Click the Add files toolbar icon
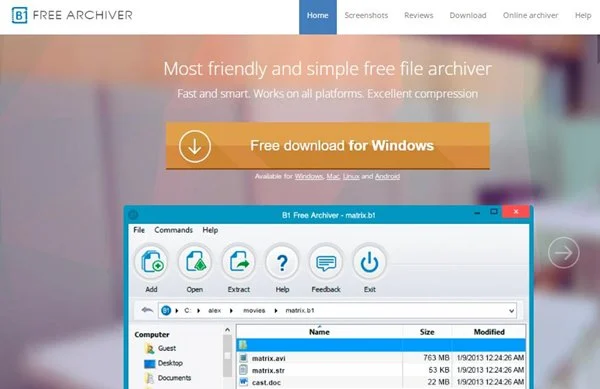 tap(152, 262)
